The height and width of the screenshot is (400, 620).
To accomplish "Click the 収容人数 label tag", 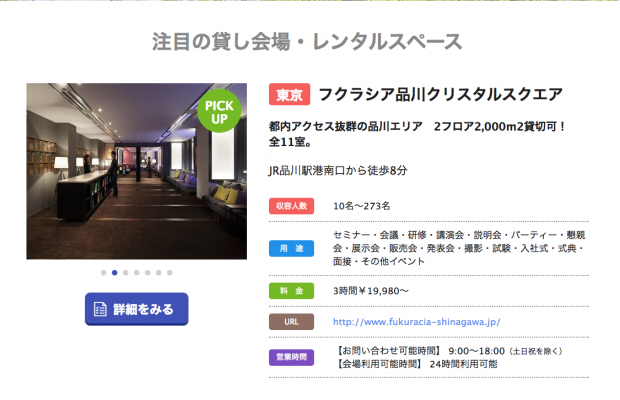I will (291, 206).
